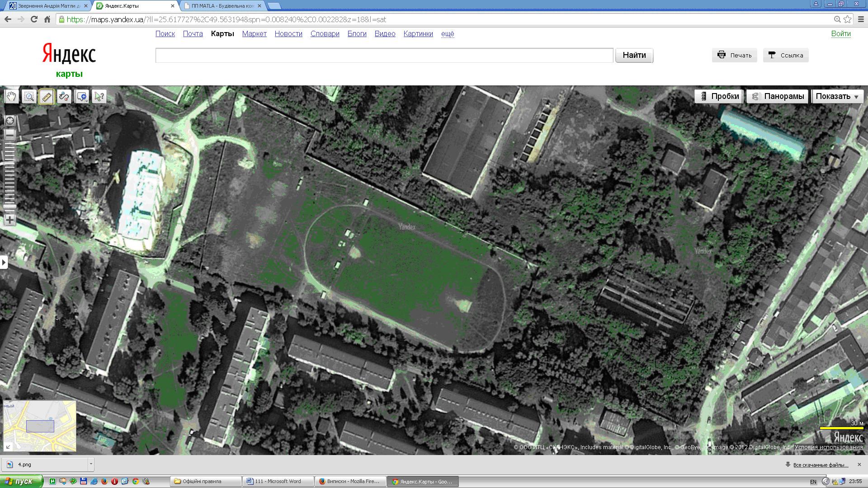868x488 pixels.
Task: Click the browser reload button
Action: (34, 19)
